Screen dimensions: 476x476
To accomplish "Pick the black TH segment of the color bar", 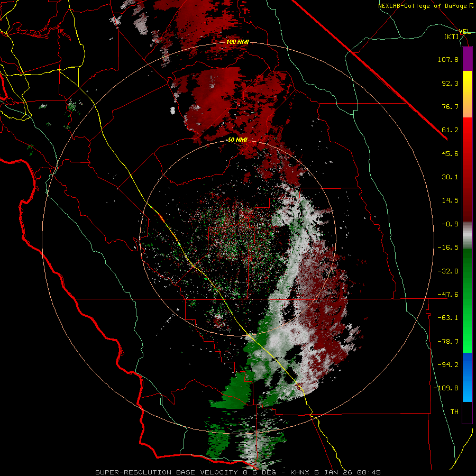I will [x=467, y=413].
